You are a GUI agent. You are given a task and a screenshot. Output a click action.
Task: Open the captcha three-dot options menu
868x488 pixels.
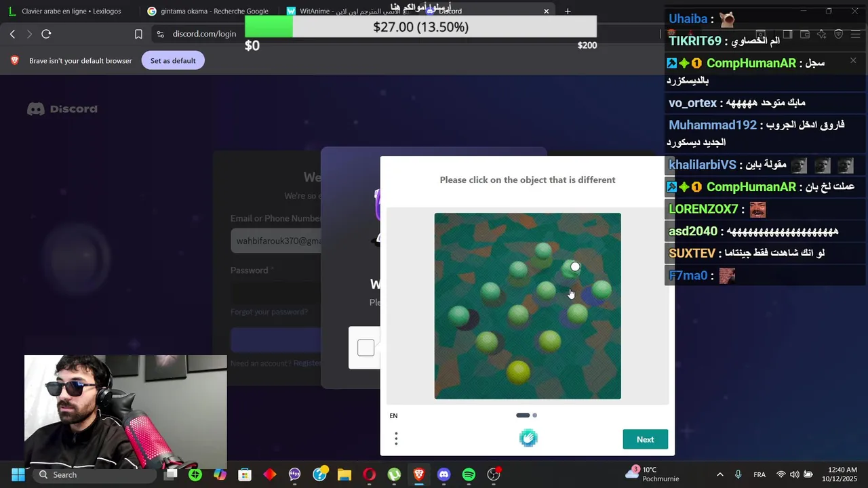(x=396, y=439)
